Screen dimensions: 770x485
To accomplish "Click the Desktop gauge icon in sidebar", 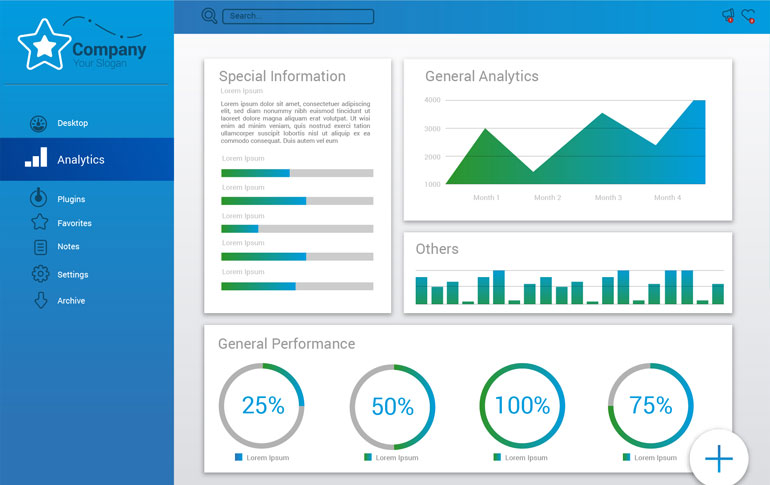I will (38, 124).
